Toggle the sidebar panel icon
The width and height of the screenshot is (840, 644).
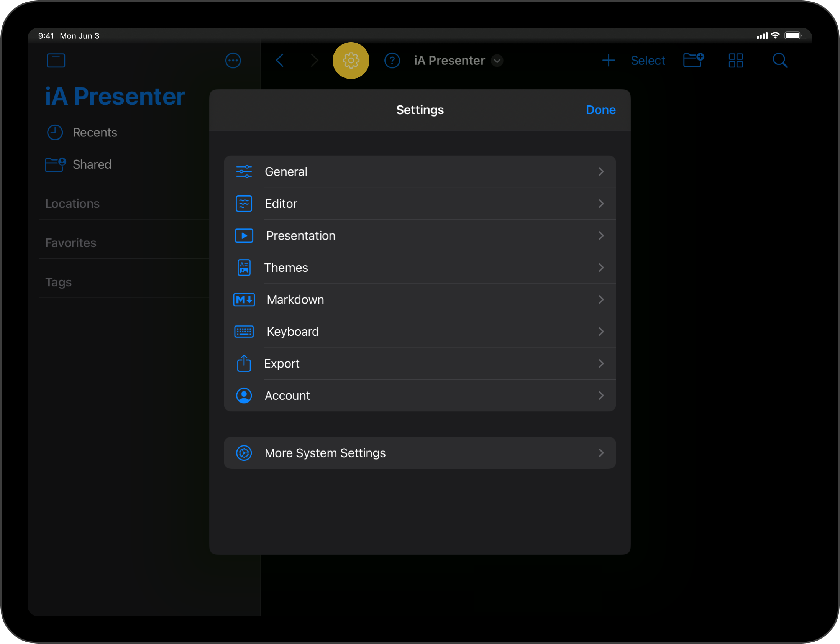[x=56, y=61]
